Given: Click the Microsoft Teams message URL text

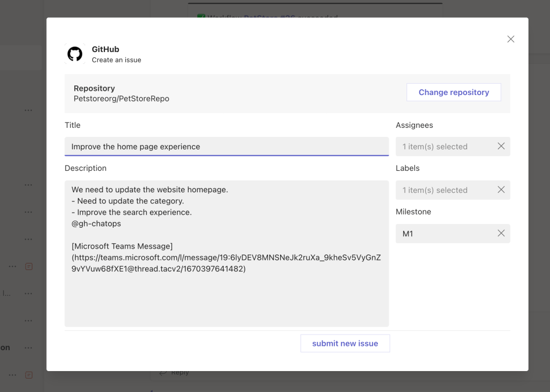Looking at the screenshot, I should coord(226,263).
